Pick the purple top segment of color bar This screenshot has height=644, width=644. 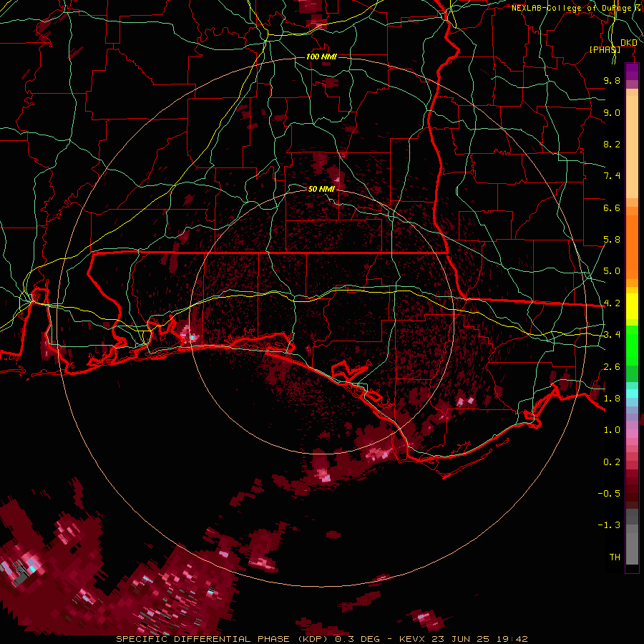click(x=632, y=72)
